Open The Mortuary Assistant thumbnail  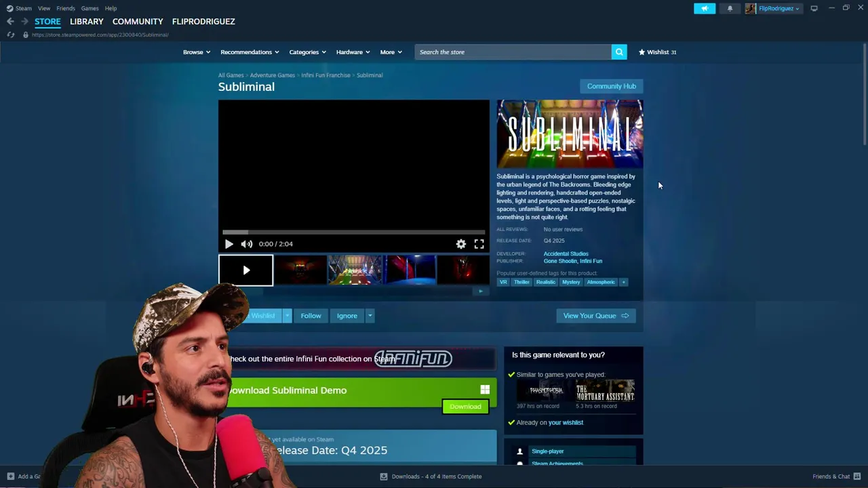tap(605, 391)
